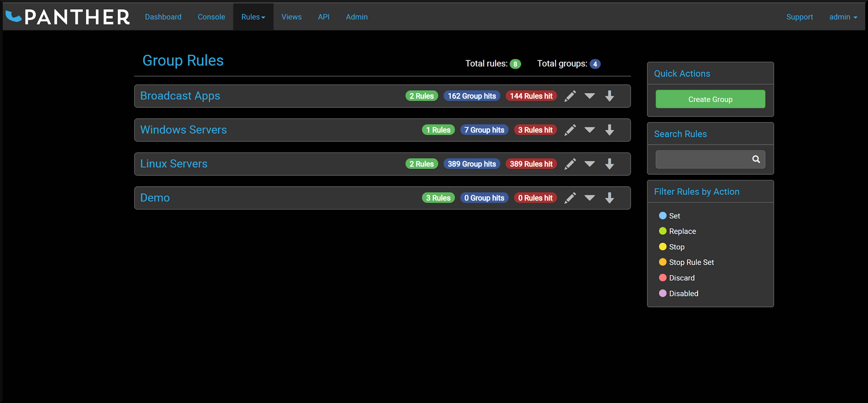Click the 0 Group hits badge
This screenshot has height=403, width=868.
[x=484, y=198]
